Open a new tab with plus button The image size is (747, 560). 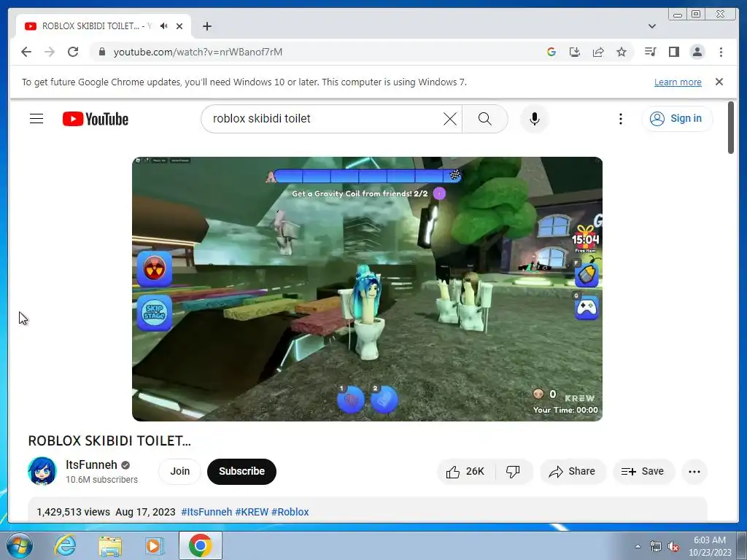pyautogui.click(x=206, y=26)
